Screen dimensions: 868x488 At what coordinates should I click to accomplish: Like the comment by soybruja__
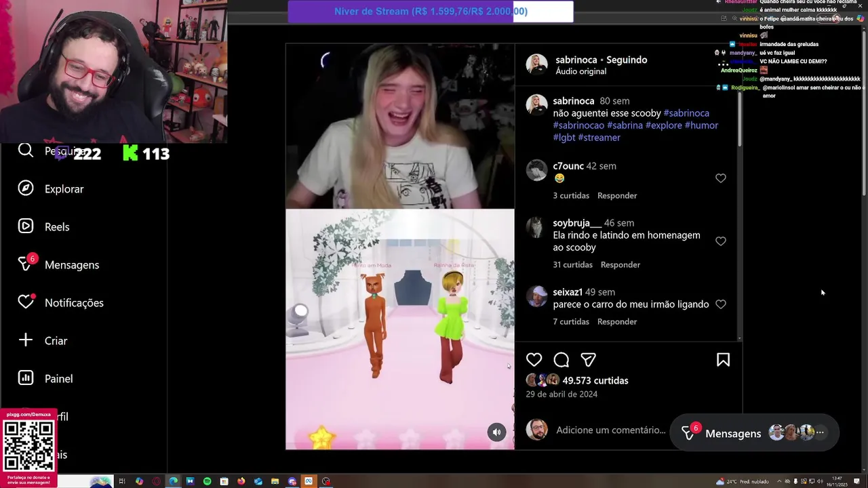coord(721,241)
